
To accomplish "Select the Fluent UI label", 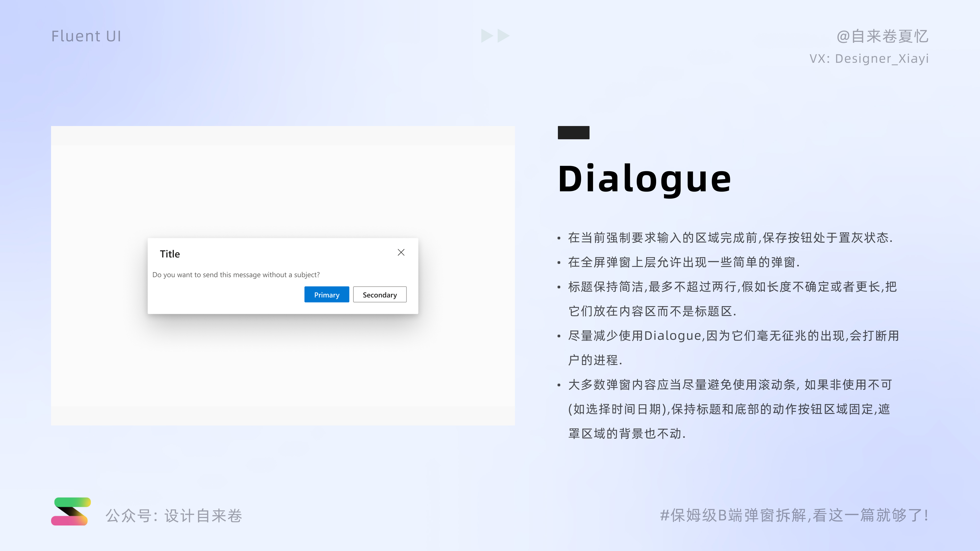I will (86, 35).
